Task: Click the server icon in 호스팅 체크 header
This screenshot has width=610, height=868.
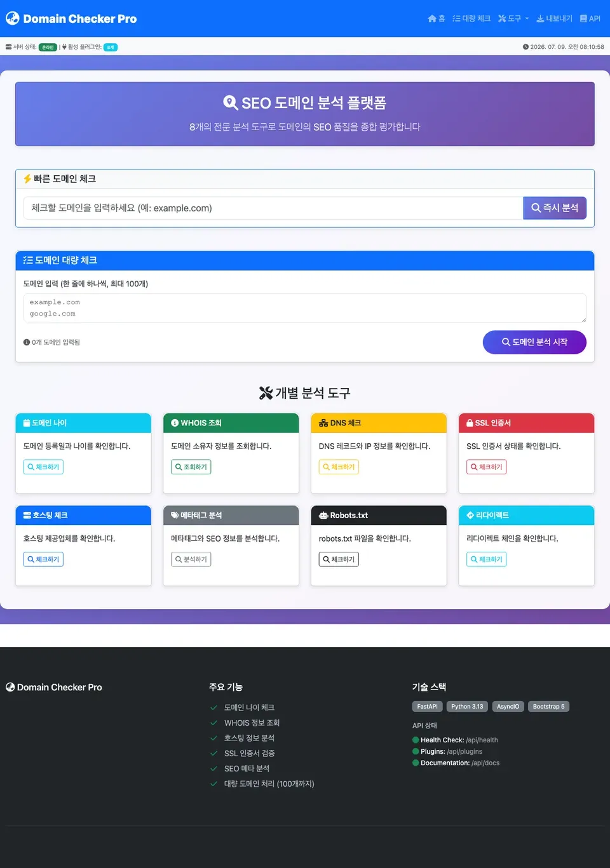Action: [x=27, y=516]
